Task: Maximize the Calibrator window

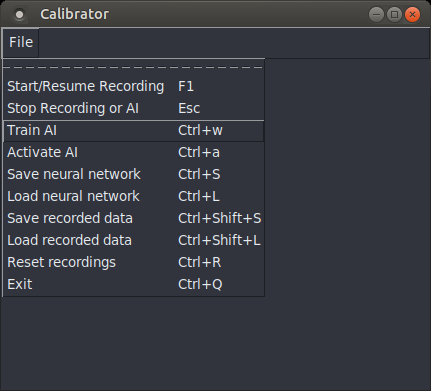Action: click(x=394, y=14)
